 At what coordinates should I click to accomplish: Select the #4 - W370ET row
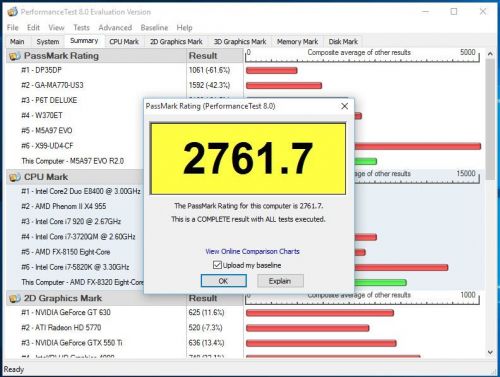click(x=42, y=115)
